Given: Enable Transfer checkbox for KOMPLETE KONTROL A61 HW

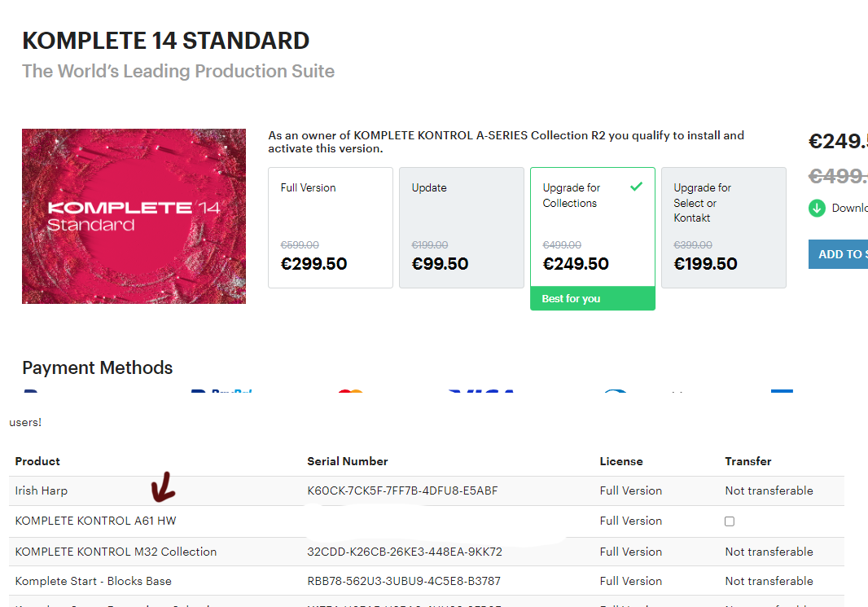Looking at the screenshot, I should point(730,521).
